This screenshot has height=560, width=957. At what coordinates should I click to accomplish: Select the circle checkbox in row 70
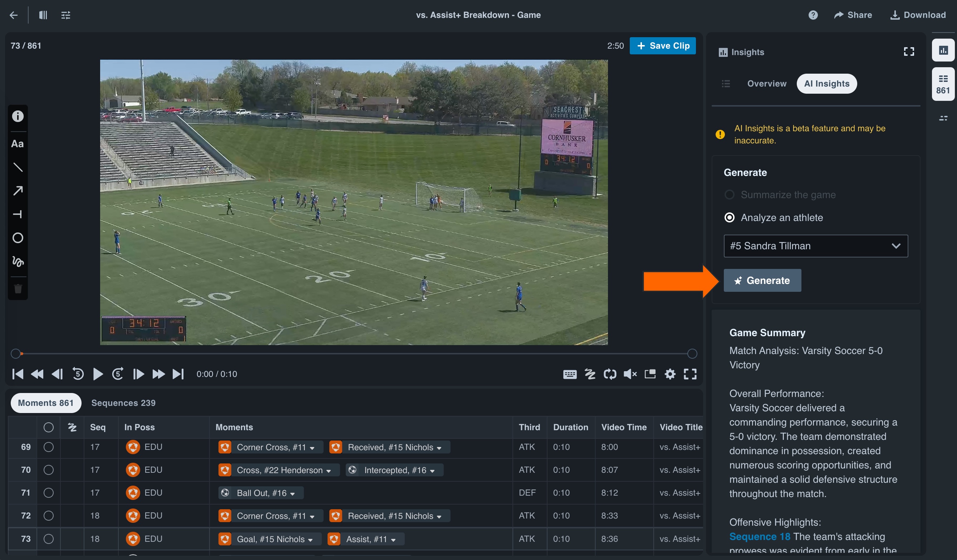pos(49,470)
